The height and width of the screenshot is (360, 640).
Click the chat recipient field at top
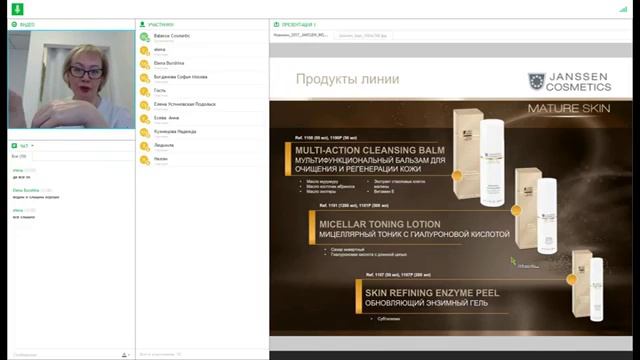pyautogui.click(x=83, y=156)
